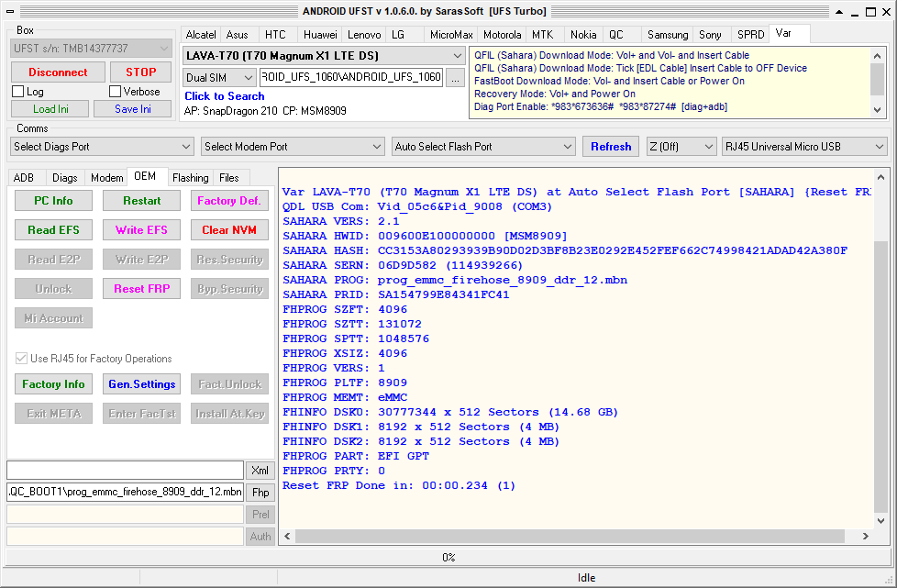
Task: Toggle Use RJ45 for Factory Operations
Action: pos(21,359)
